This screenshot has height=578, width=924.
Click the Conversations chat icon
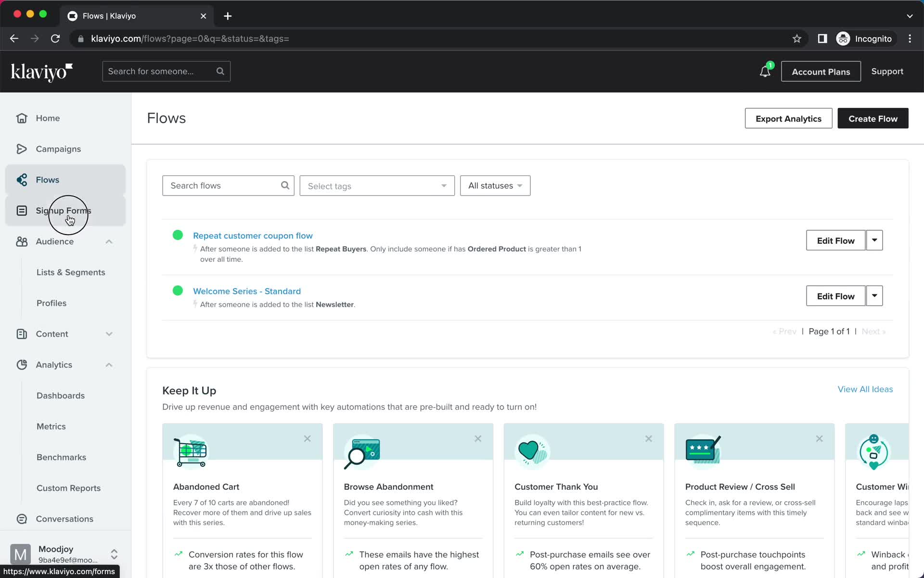[x=22, y=519]
